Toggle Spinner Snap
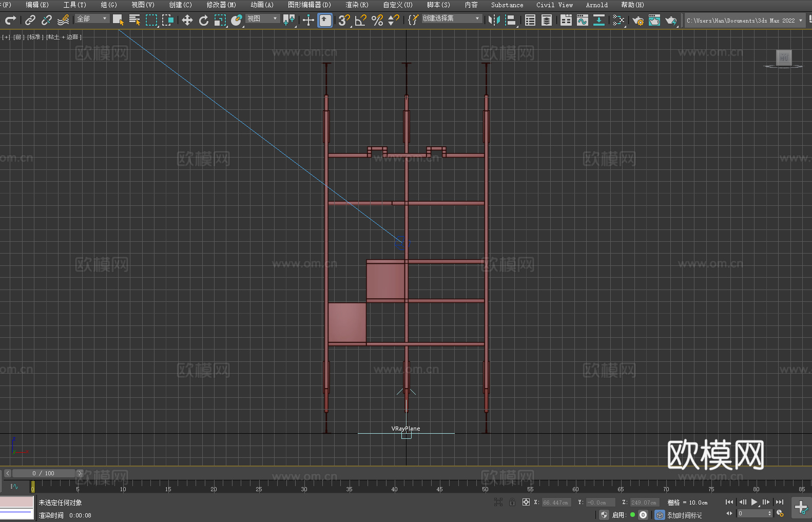 coord(393,20)
